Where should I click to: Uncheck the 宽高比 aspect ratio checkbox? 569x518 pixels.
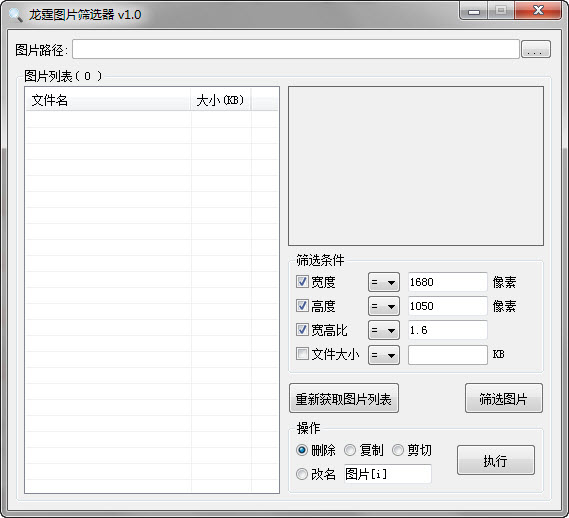coord(302,330)
